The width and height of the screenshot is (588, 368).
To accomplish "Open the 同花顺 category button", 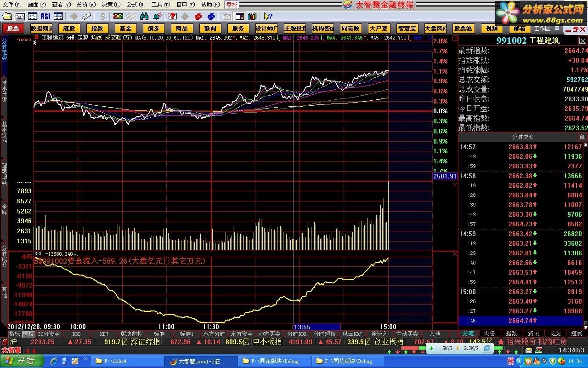I will coord(351,29).
